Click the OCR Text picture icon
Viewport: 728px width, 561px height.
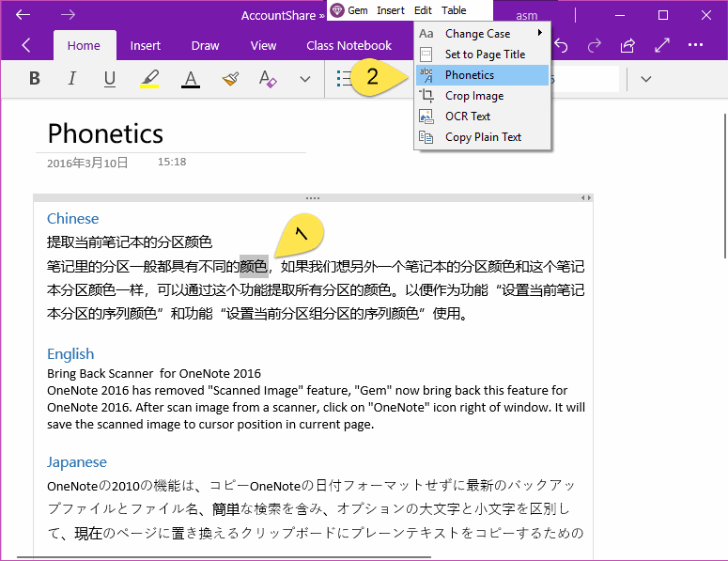pyautogui.click(x=426, y=117)
